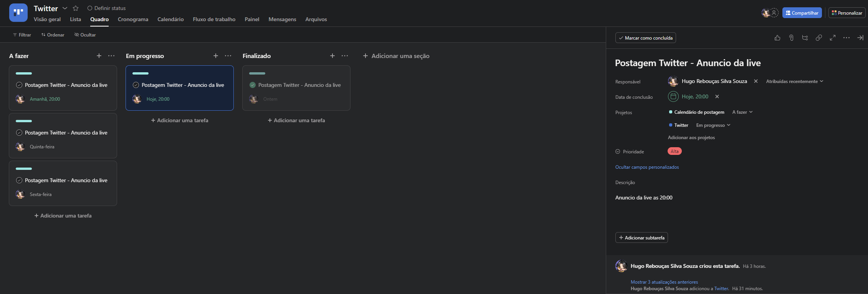Attach a file with paperclip icon
This screenshot has width=868, height=294.
791,38
